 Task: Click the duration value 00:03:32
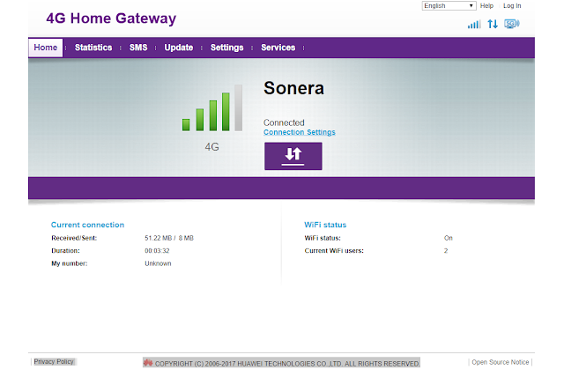click(157, 251)
